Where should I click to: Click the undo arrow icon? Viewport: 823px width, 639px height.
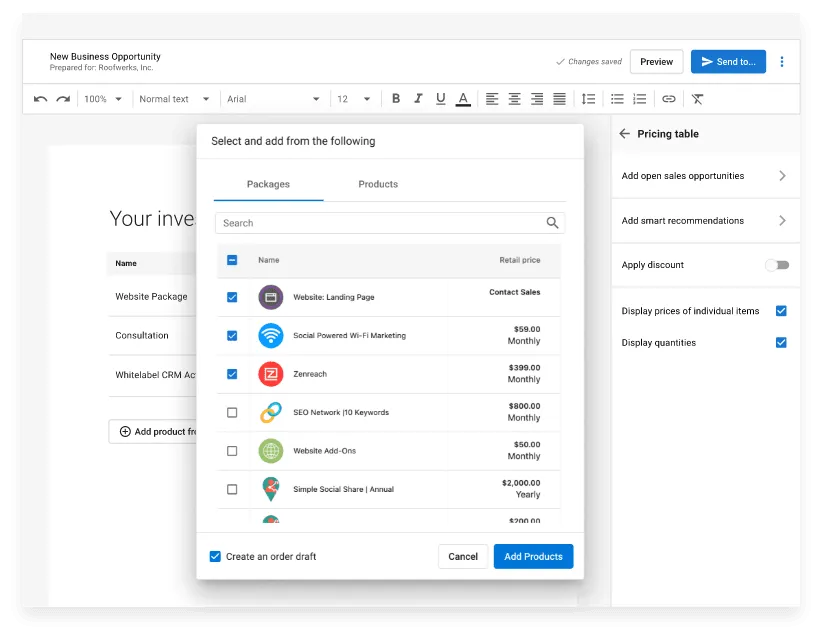coord(40,99)
